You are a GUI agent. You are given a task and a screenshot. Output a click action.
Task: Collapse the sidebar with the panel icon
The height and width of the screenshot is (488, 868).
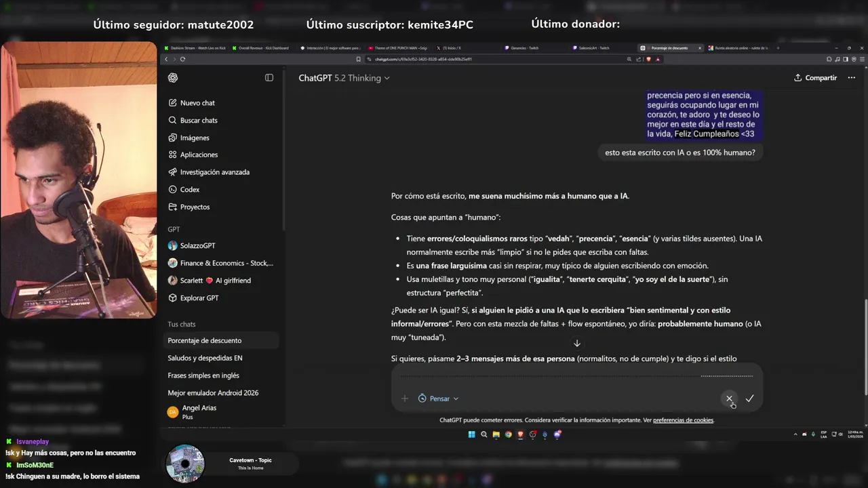pyautogui.click(x=269, y=78)
